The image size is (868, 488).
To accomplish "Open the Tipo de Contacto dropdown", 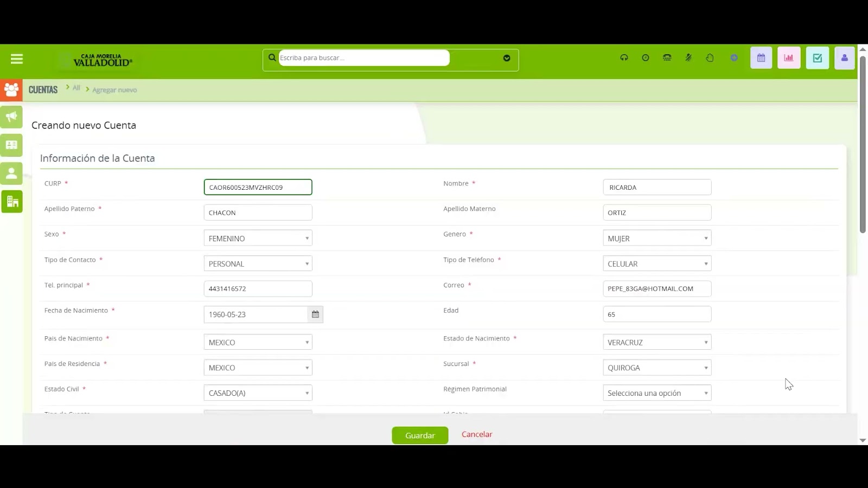I will [258, 264].
